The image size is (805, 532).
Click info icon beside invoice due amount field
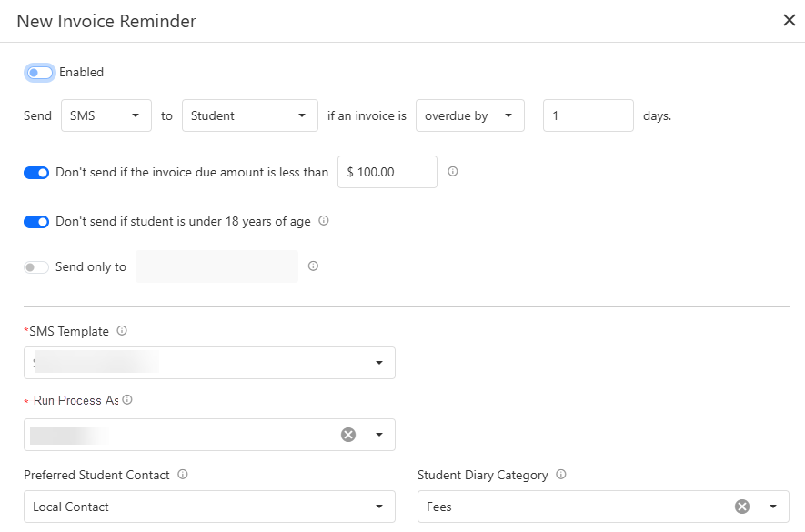click(x=453, y=171)
